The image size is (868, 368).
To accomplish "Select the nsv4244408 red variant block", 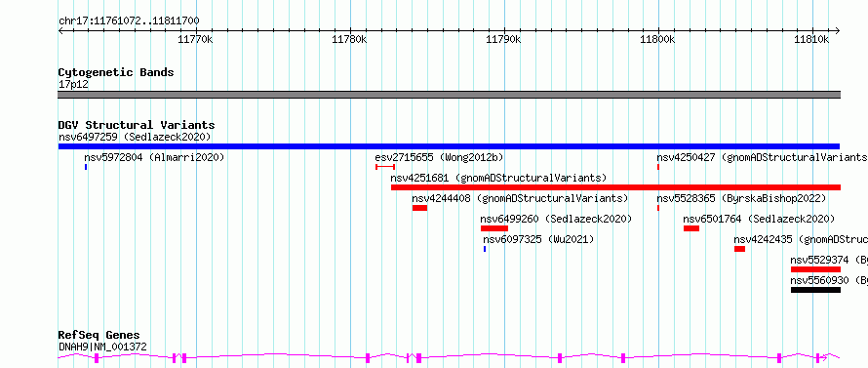I will [x=419, y=208].
